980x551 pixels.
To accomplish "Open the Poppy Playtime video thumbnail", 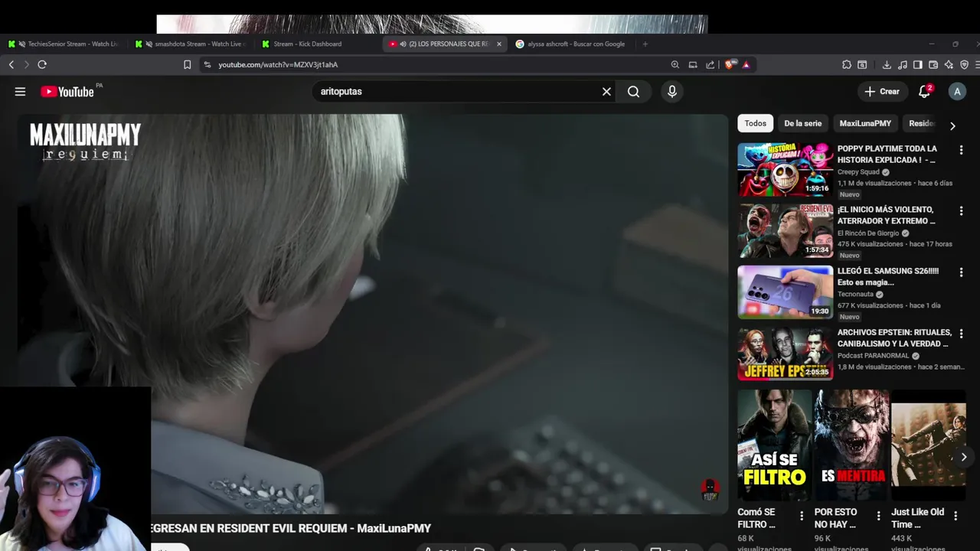I will (x=785, y=169).
